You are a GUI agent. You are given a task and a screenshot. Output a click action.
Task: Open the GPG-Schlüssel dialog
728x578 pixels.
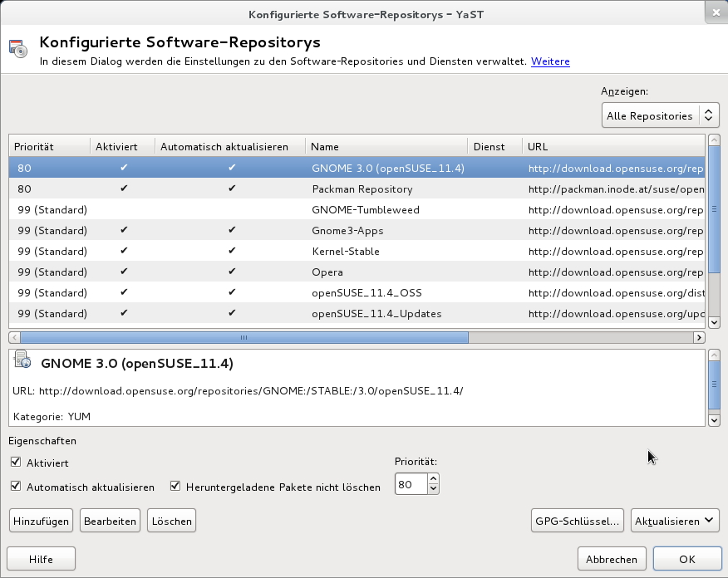pyautogui.click(x=577, y=520)
